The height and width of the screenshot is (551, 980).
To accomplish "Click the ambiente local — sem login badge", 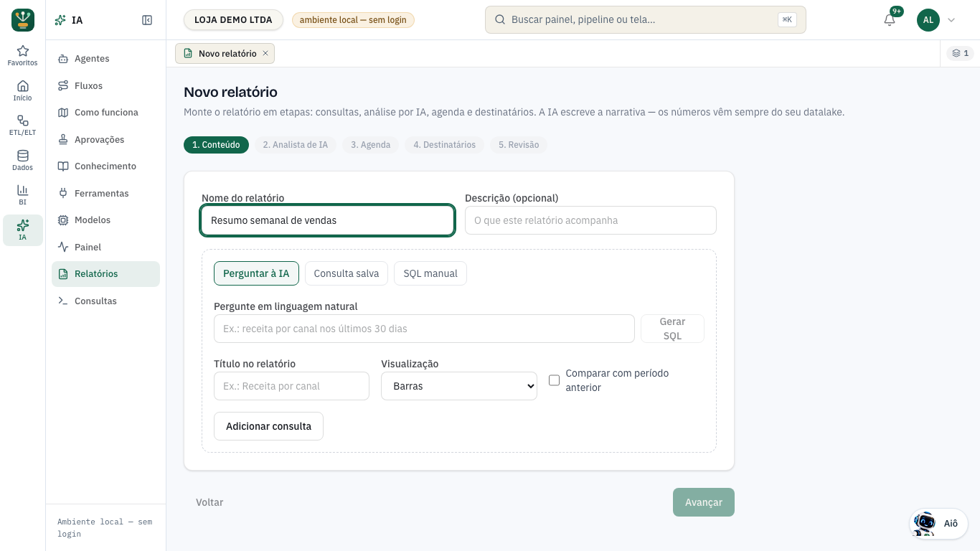I will [x=353, y=20].
